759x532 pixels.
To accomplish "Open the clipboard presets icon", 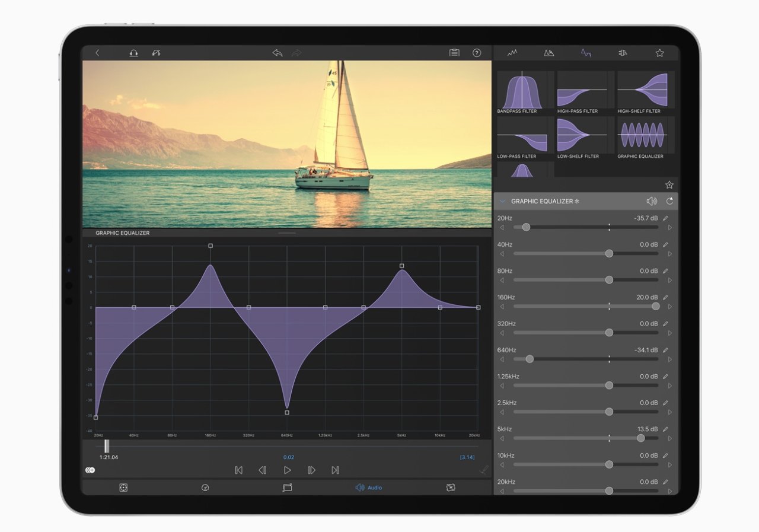I will pos(454,53).
